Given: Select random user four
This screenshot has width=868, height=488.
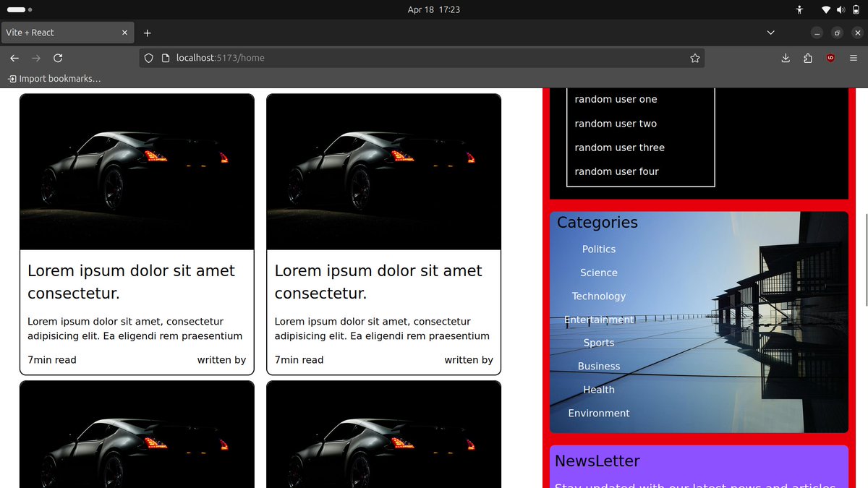Looking at the screenshot, I should [x=616, y=171].
